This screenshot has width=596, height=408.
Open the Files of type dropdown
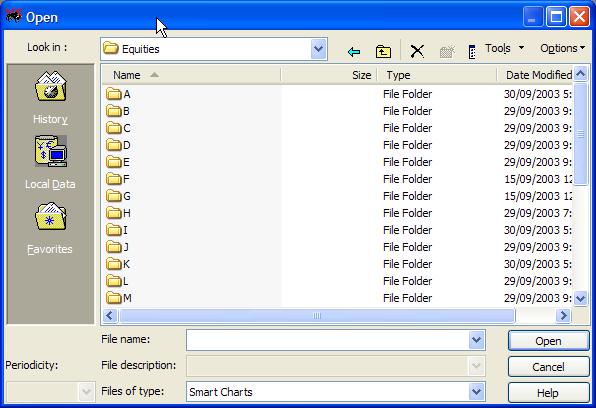pyautogui.click(x=476, y=392)
